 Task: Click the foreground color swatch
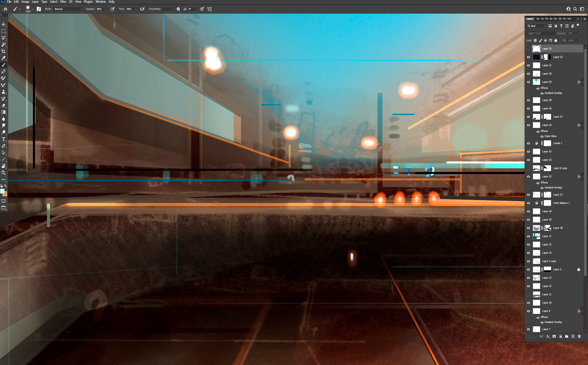pos(2,192)
